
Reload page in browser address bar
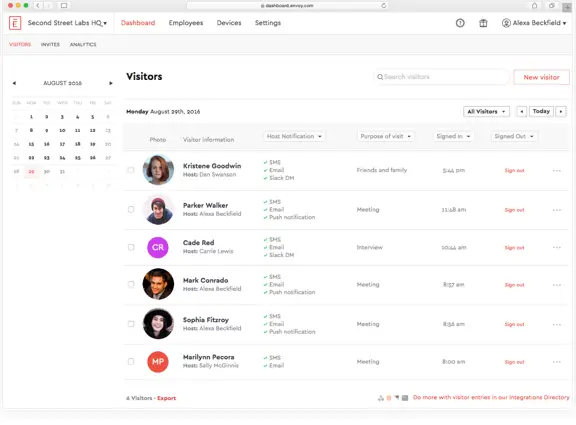click(383, 6)
